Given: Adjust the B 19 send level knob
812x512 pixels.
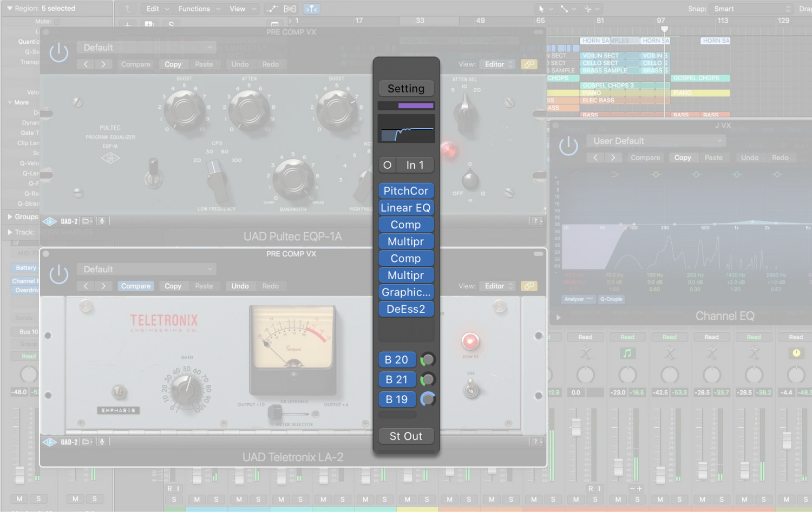Looking at the screenshot, I should coord(428,399).
